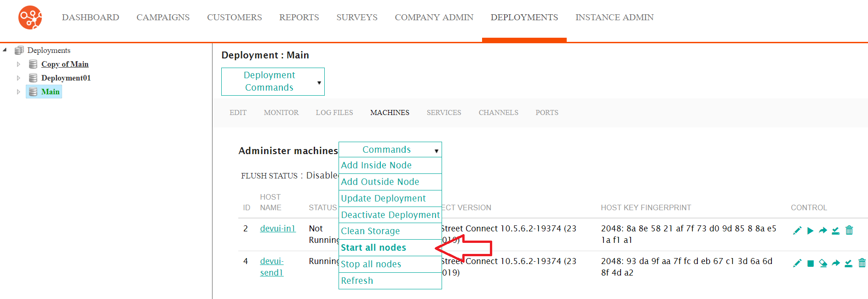Viewport: 868px width, 299px height.
Task: Click check-drive icon for devui-in1
Action: (x=836, y=230)
